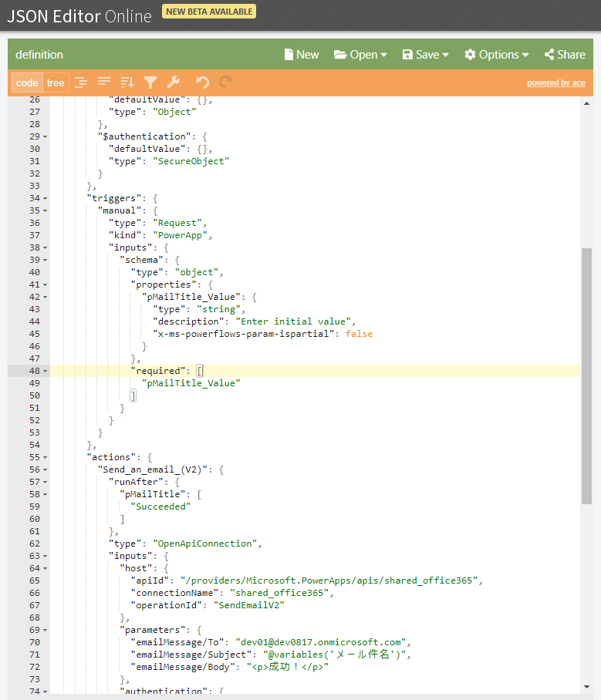
Task: Click the NEW BETA AVAILABLE badge
Action: (209, 12)
